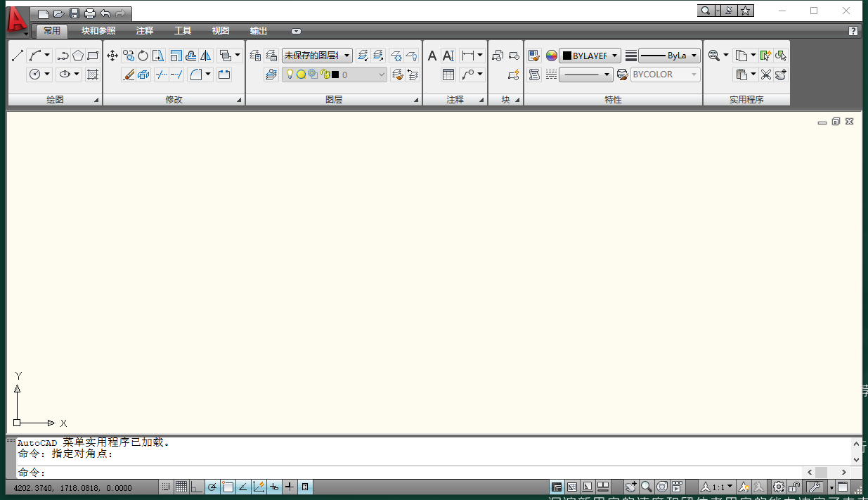Screen dimensions: 868x500
Task: Click the Help question mark button
Action: tap(853, 31)
